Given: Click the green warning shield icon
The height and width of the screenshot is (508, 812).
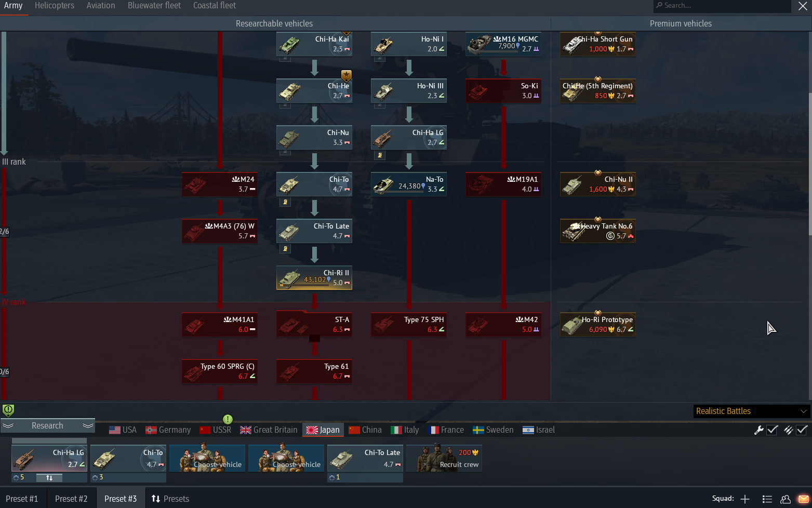Looking at the screenshot, I should pyautogui.click(x=8, y=410).
